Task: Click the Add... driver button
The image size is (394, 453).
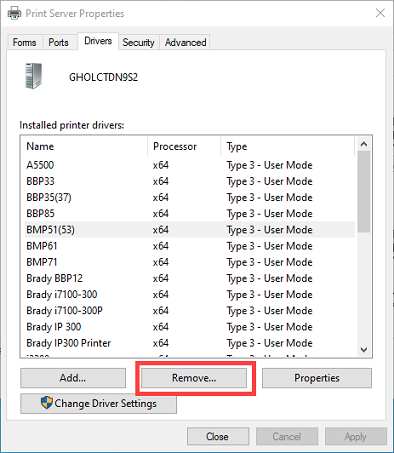Action: coord(73,378)
